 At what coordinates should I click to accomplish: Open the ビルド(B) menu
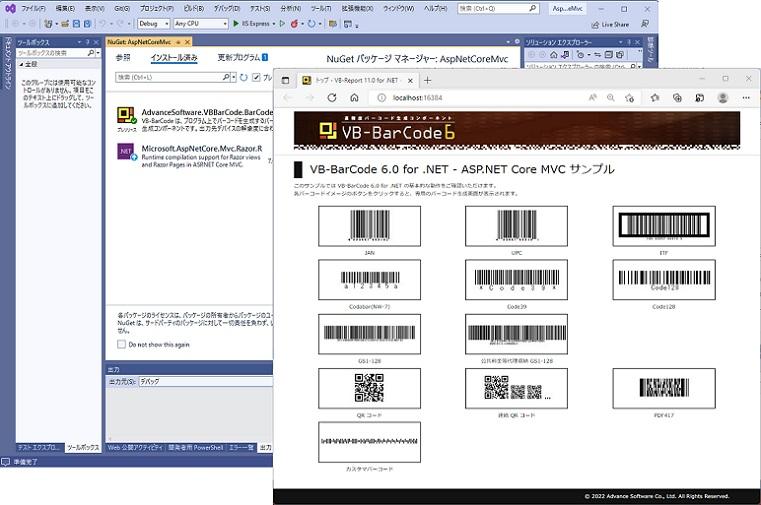click(x=193, y=8)
